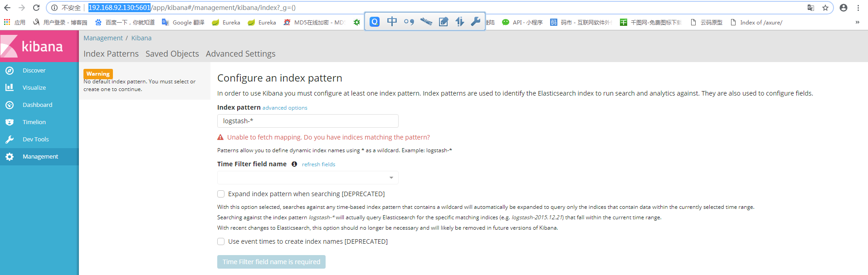Click the green gear bookmark icon
Screen dimensions: 868x275
[357, 22]
